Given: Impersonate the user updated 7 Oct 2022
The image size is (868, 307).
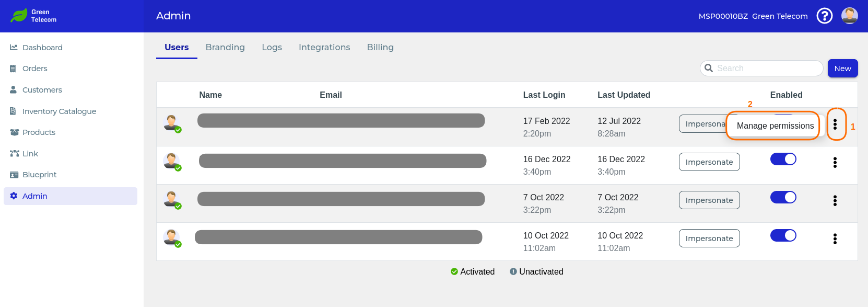Looking at the screenshot, I should click(709, 200).
